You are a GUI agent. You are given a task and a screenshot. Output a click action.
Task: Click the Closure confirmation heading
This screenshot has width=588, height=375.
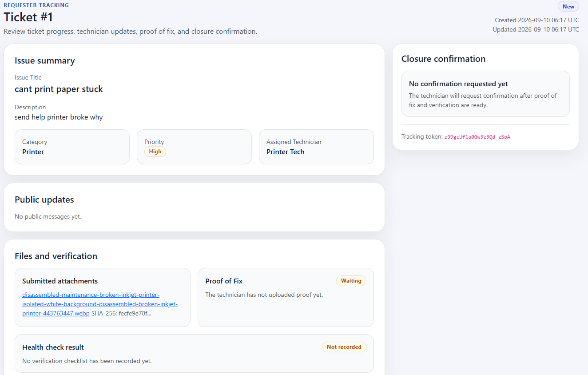pos(443,59)
